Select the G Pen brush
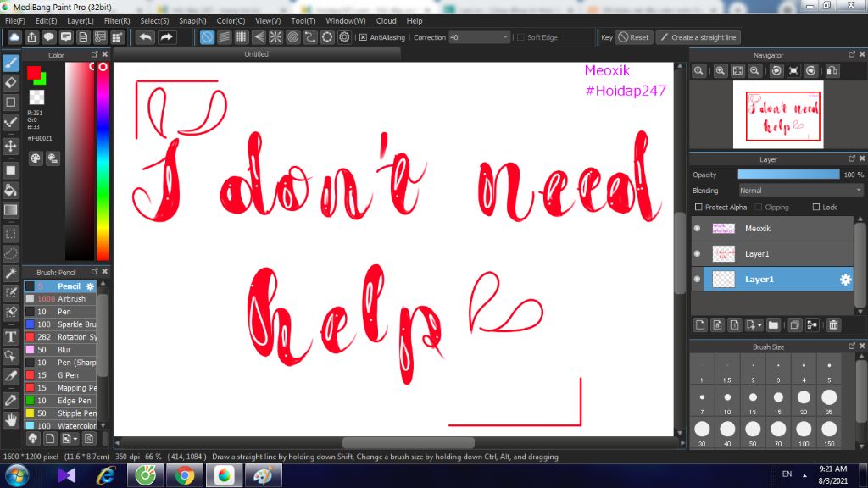Viewport: 868px width, 488px height. pyautogui.click(x=60, y=375)
